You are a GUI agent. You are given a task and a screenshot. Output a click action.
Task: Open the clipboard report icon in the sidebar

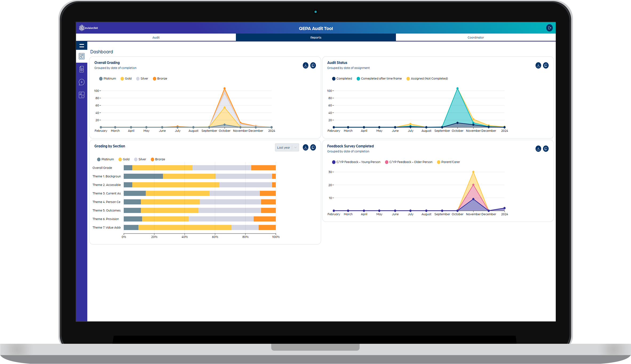82,69
